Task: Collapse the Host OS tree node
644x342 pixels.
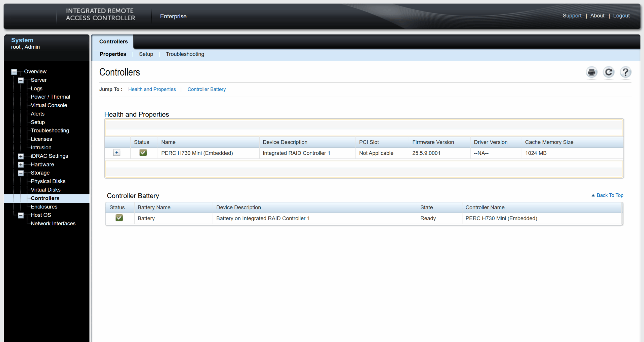Action: coord(21,216)
